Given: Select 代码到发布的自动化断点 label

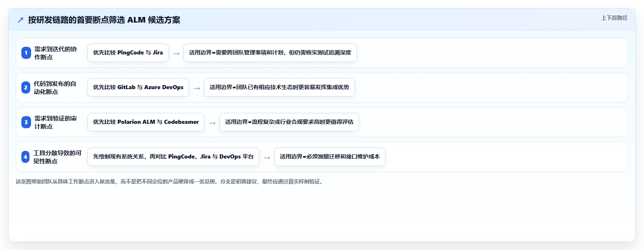Looking at the screenshot, I should coord(55,87).
